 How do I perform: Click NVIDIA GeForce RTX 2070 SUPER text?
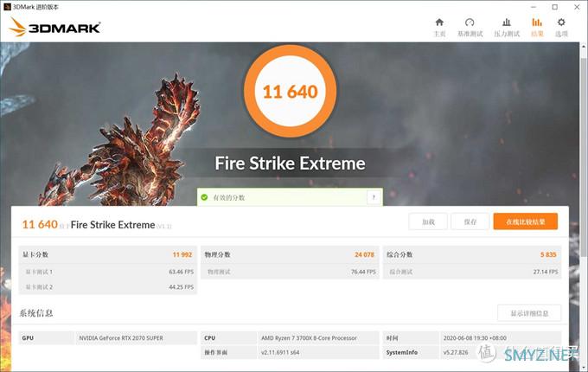121,338
